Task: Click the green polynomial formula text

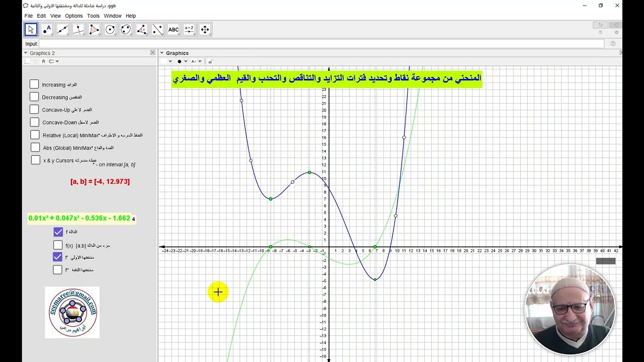Action: (79, 218)
